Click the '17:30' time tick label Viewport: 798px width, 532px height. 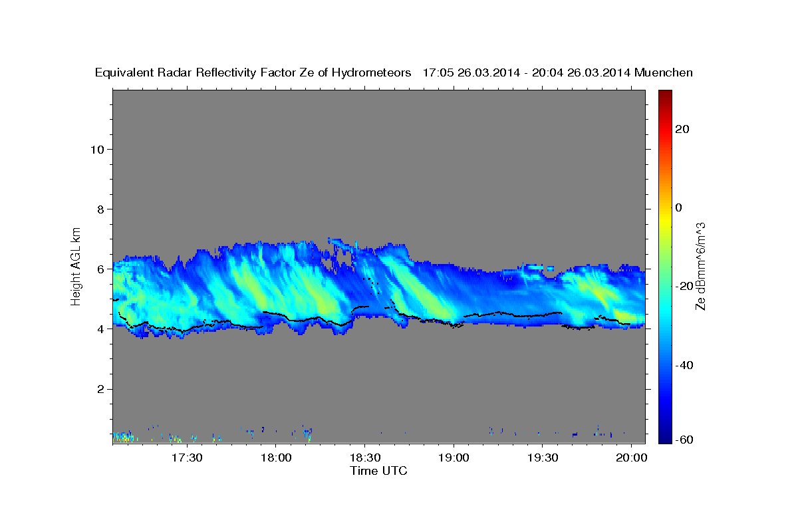187,458
